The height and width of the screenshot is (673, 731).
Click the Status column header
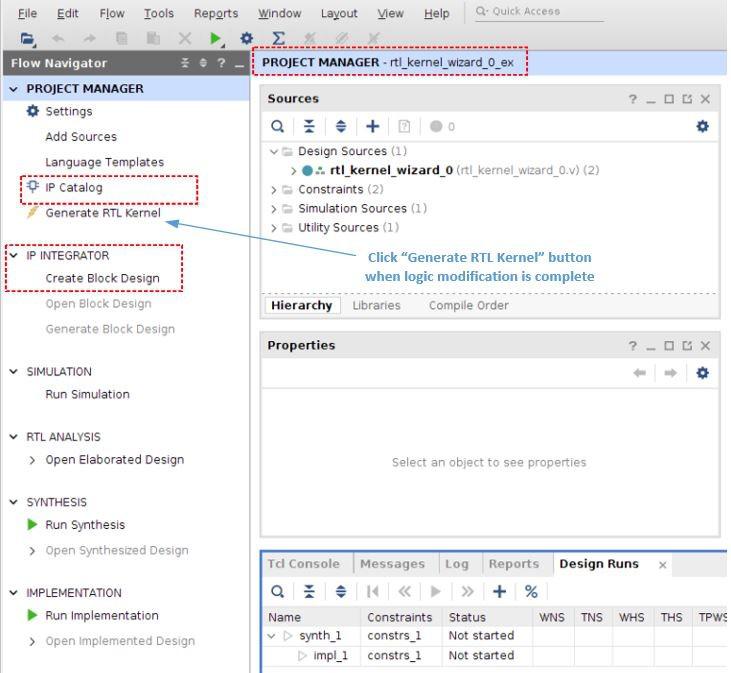point(487,618)
